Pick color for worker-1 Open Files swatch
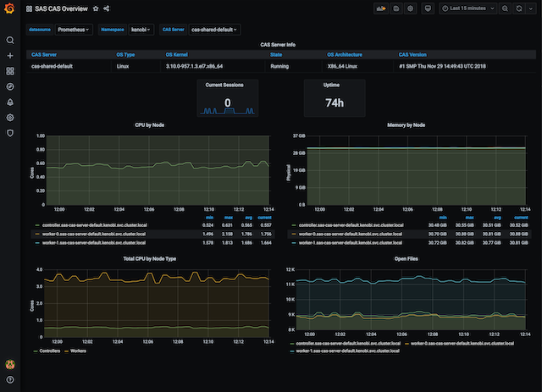542x392 pixels. [x=292, y=351]
